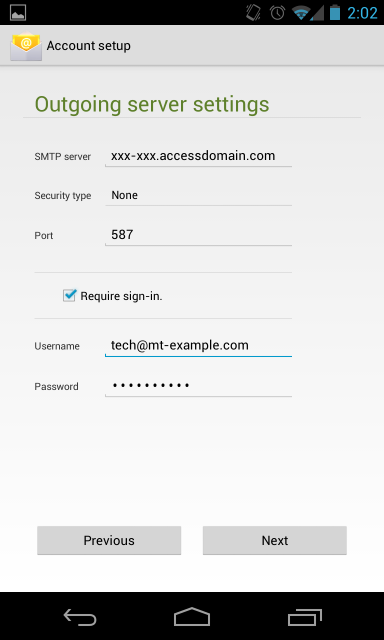
Task: Tap the clock showing 2:02
Action: point(362,13)
